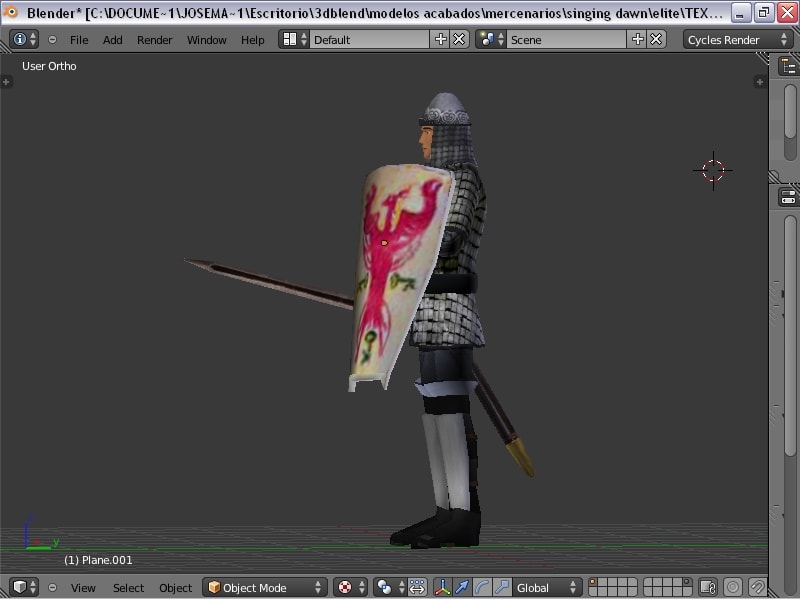This screenshot has width=800, height=600.
Task: Open the Render menu
Action: point(154,39)
